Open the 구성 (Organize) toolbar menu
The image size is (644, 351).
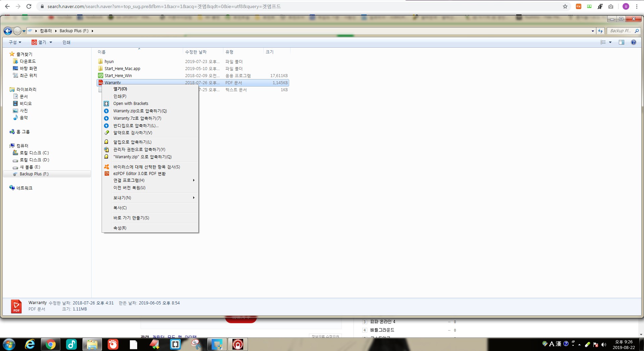coord(15,42)
